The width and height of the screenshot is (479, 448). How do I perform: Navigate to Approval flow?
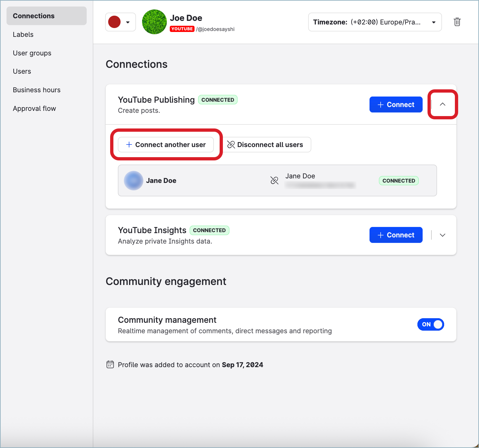[x=34, y=109]
